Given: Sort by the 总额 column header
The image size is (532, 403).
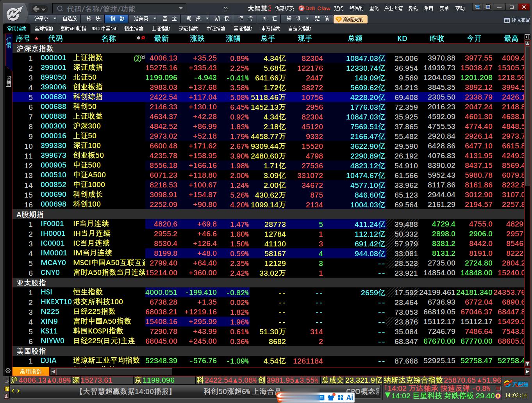Looking at the screenshot, I should [355, 38].
